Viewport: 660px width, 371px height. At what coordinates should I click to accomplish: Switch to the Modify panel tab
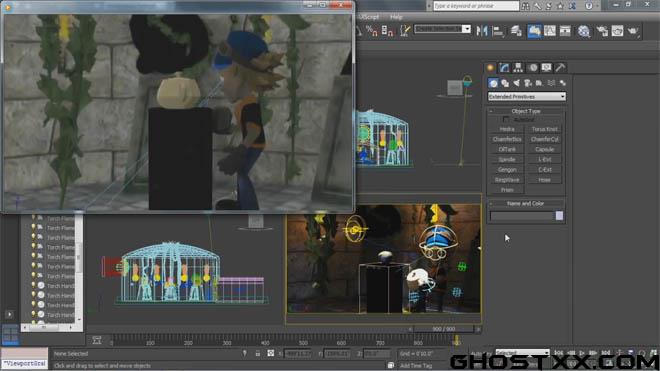504,67
